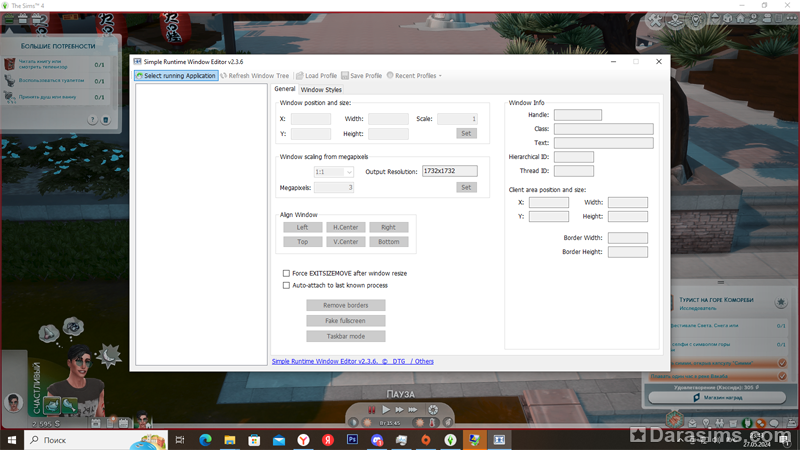The width and height of the screenshot is (800, 450).
Task: Click the Border Width field
Action: (628, 238)
